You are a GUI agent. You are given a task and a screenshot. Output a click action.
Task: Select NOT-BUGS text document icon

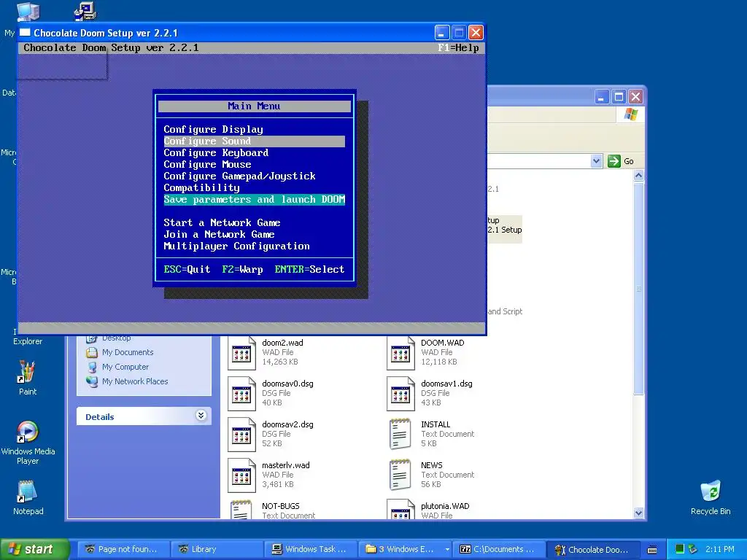[x=241, y=510]
